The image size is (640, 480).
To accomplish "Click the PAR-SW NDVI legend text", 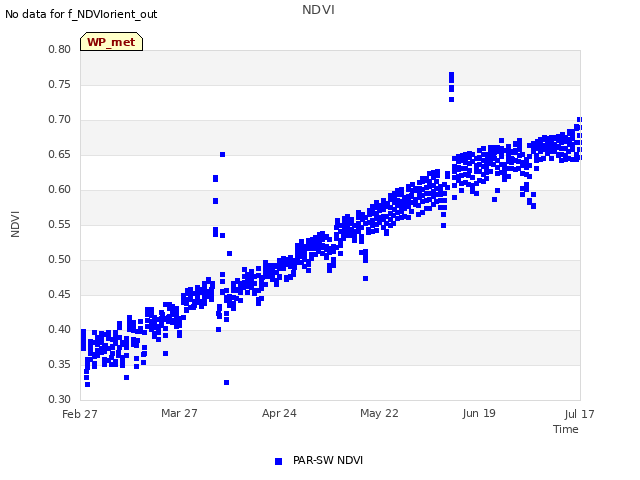I will (x=328, y=460).
